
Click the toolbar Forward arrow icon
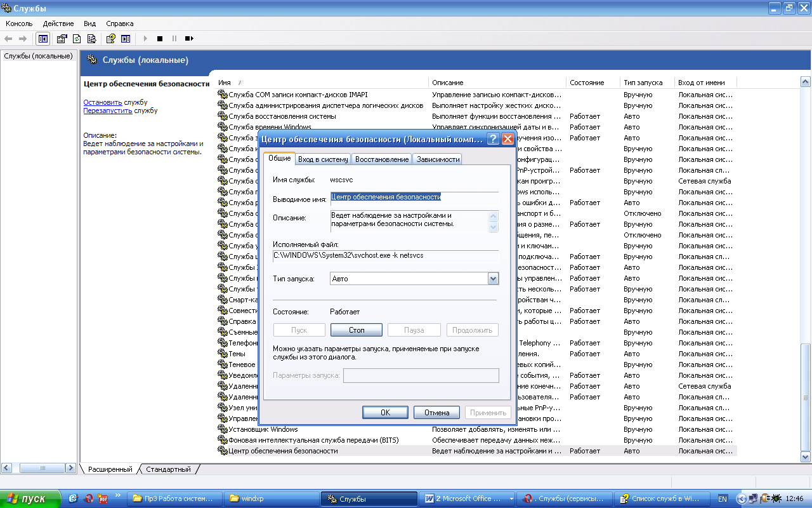(23, 39)
